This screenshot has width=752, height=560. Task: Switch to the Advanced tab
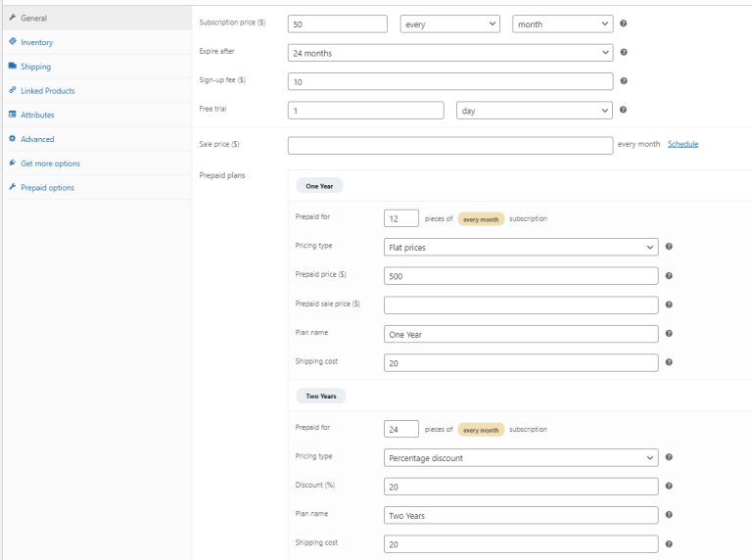97,139
